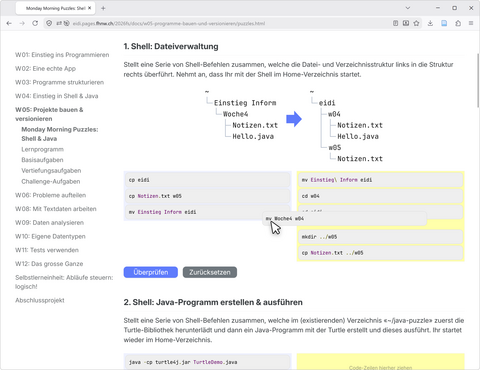Open the Vertiefungsaufgaben page
The image size is (480, 370).
51,171
